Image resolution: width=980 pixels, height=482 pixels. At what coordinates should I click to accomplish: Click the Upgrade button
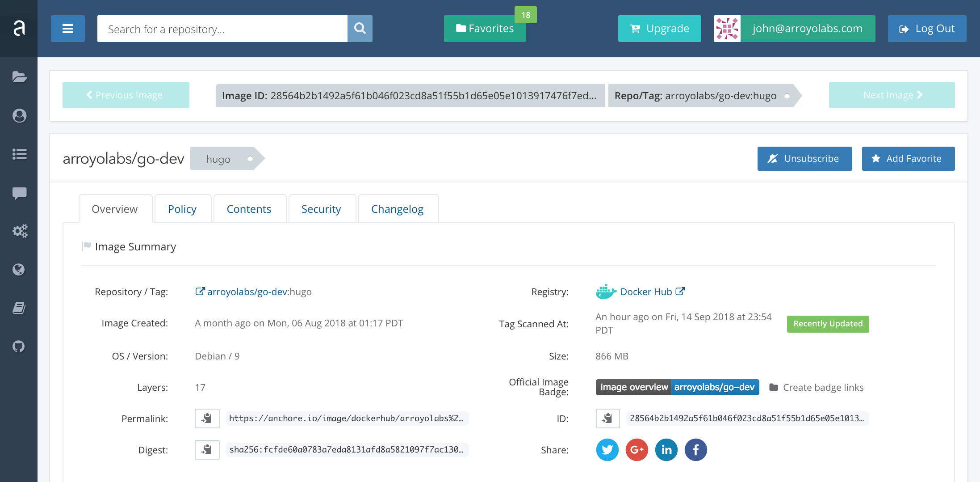tap(660, 29)
